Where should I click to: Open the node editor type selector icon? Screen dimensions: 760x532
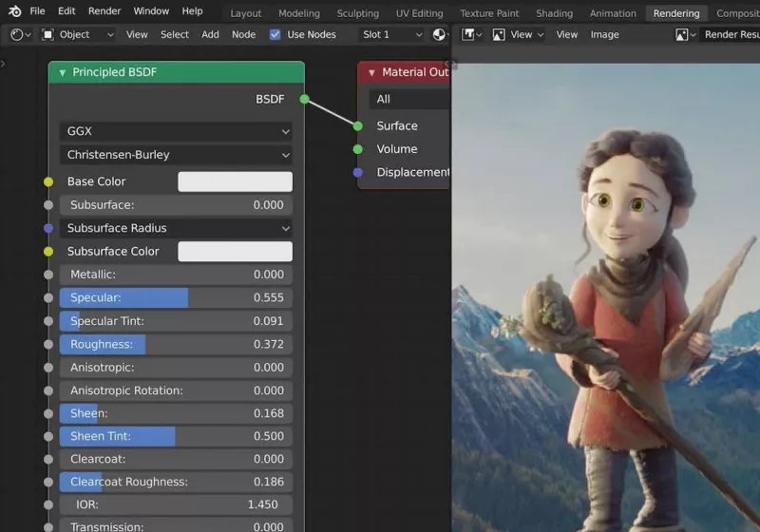point(17,34)
